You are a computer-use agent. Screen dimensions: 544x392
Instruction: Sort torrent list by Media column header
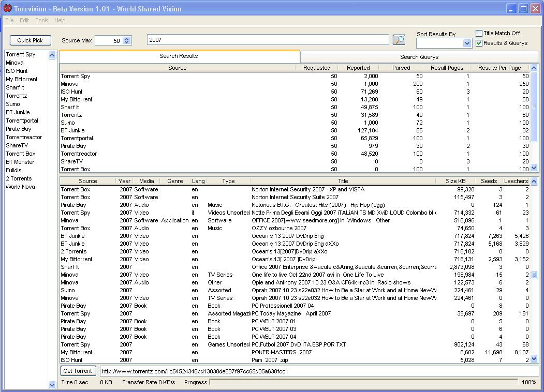146,181
